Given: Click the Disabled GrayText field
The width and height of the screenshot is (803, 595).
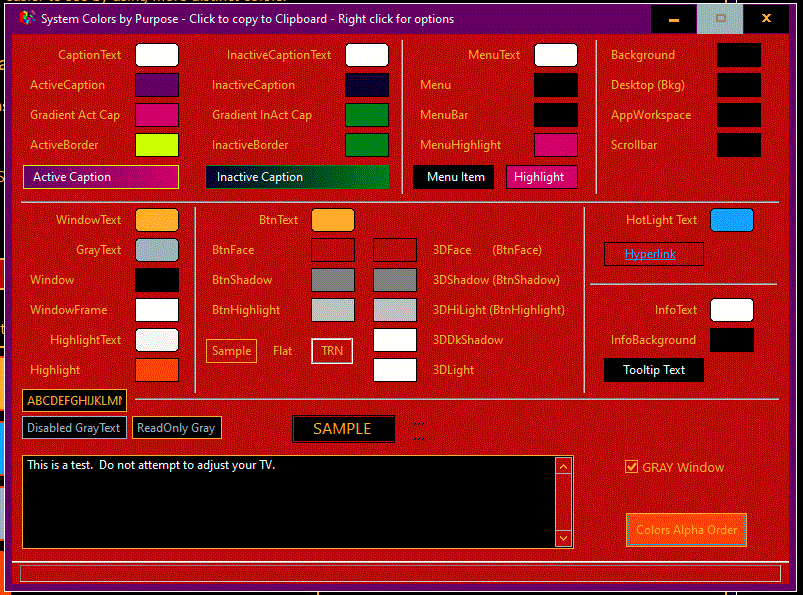Looking at the screenshot, I should (74, 428).
